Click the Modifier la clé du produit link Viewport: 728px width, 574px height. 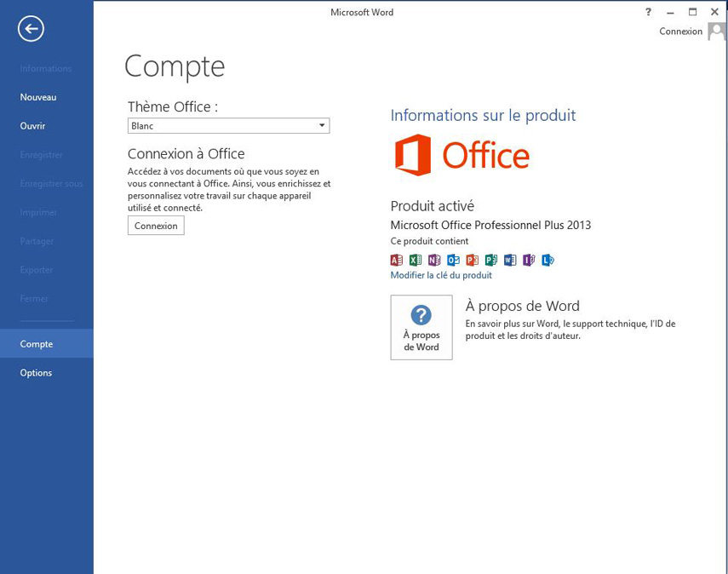[x=441, y=275]
